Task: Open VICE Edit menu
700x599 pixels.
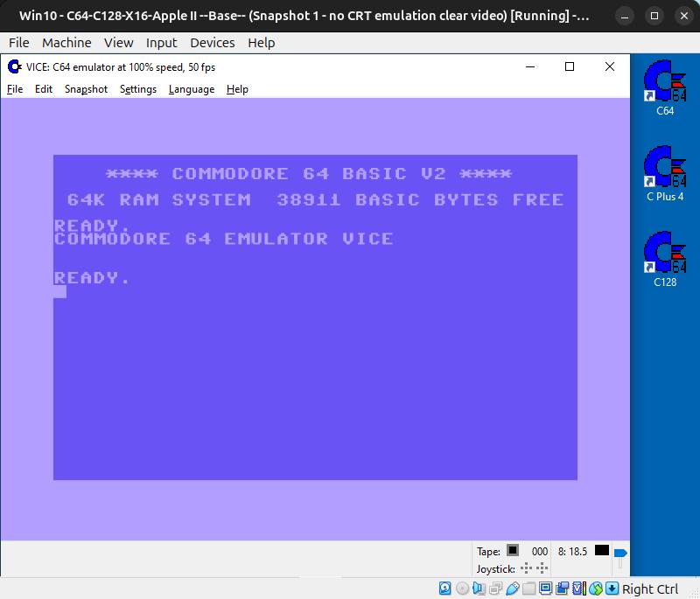Action: coord(44,89)
